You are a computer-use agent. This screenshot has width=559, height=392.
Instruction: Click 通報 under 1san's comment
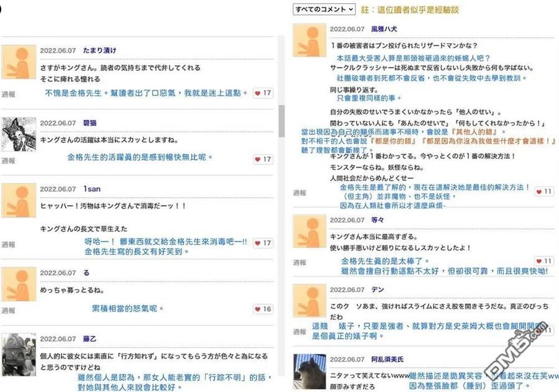tap(8, 245)
